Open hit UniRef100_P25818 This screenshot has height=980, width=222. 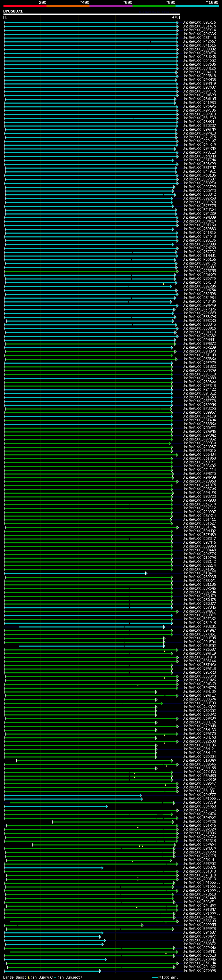pyautogui.click(x=199, y=76)
